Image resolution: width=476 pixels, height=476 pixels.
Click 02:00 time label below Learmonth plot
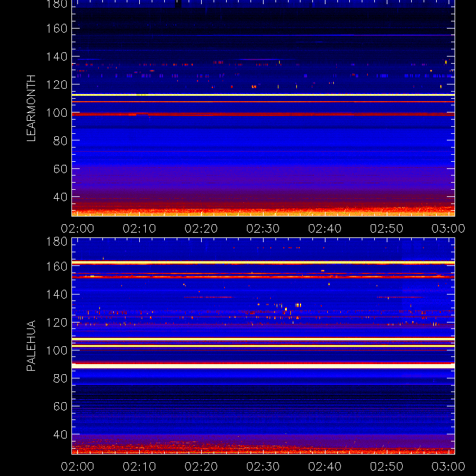(x=77, y=228)
